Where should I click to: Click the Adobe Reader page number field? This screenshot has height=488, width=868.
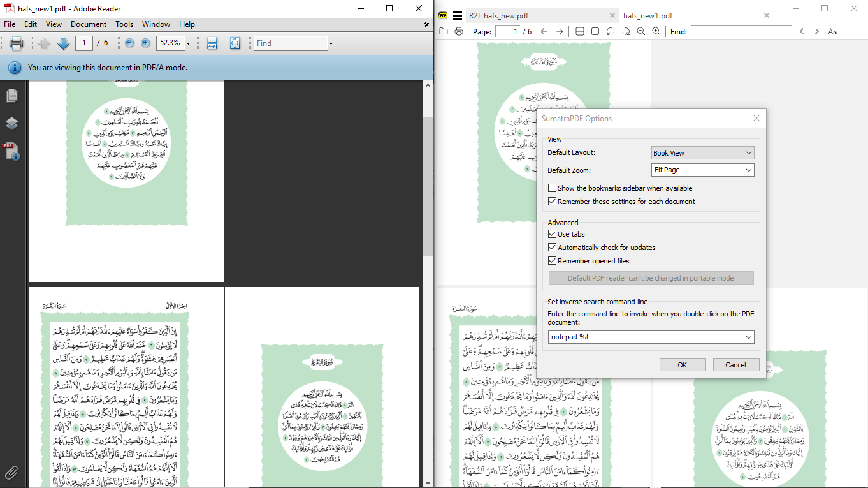pyautogui.click(x=83, y=43)
